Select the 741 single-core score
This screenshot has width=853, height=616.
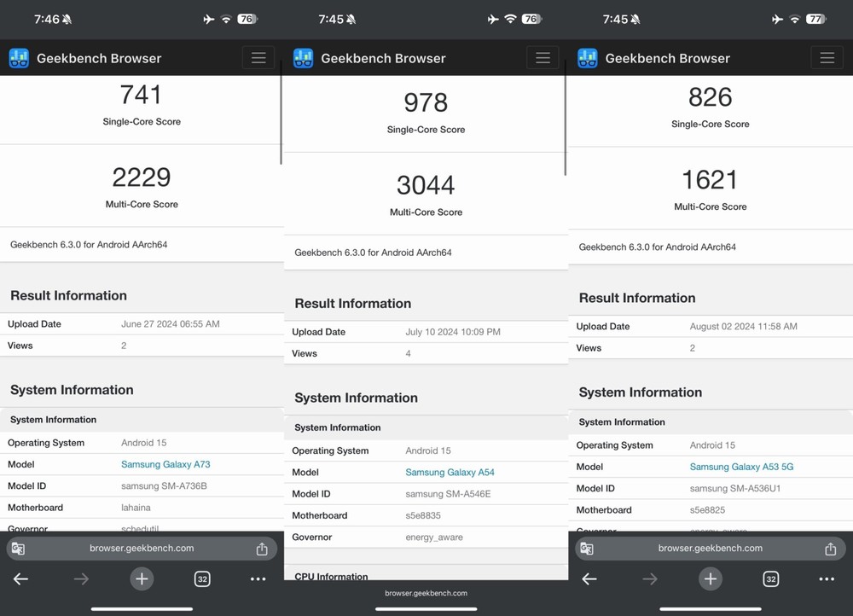pos(141,95)
